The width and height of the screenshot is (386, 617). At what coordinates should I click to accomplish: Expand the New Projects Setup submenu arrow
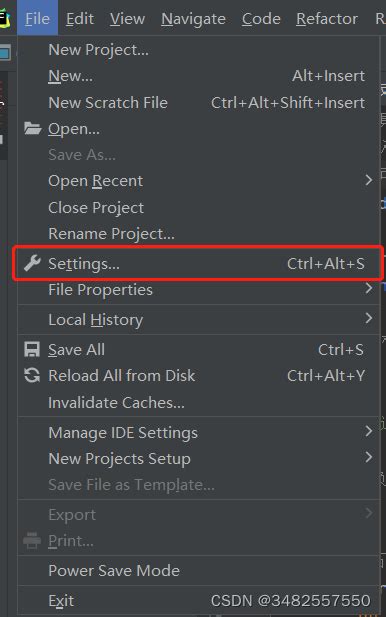point(368,457)
